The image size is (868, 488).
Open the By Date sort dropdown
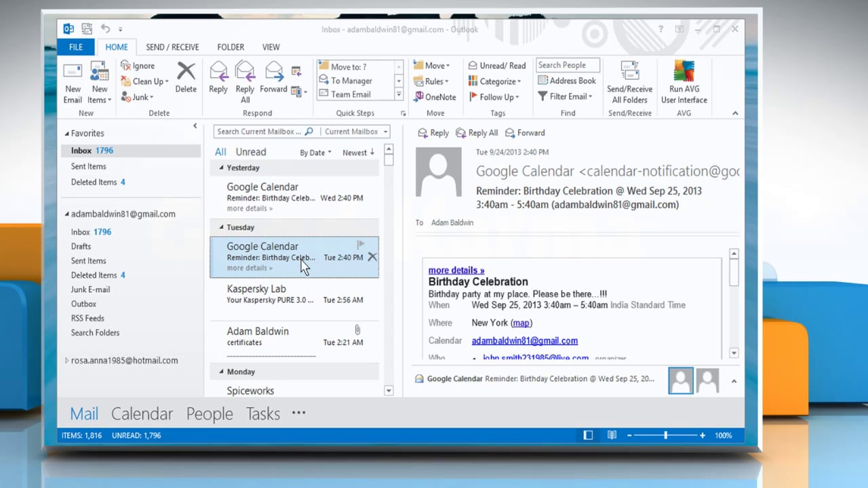click(316, 152)
